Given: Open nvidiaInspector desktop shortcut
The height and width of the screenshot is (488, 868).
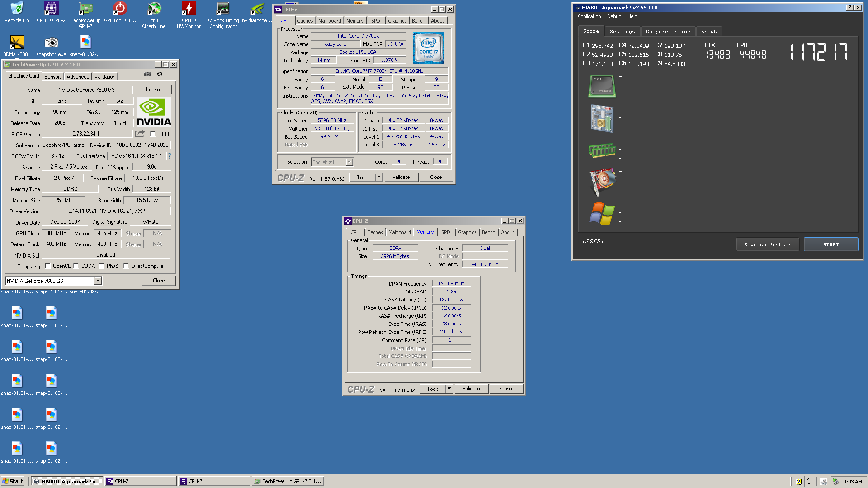Looking at the screenshot, I should click(x=257, y=12).
